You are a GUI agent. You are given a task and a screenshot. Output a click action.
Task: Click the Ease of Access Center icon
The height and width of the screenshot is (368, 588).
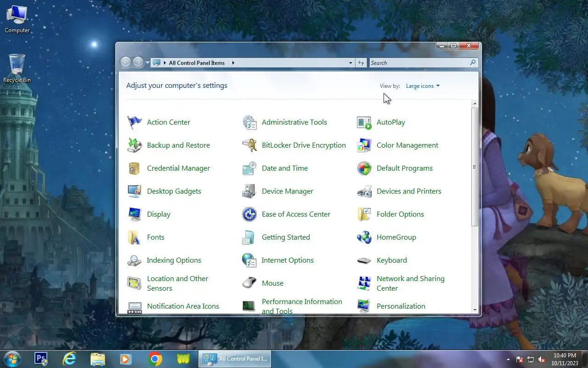click(249, 214)
